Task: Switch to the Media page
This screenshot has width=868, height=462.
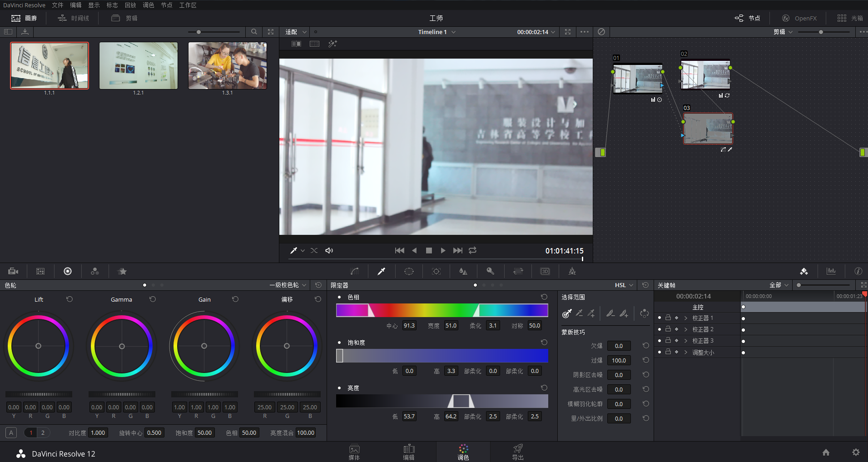Action: coord(354,452)
